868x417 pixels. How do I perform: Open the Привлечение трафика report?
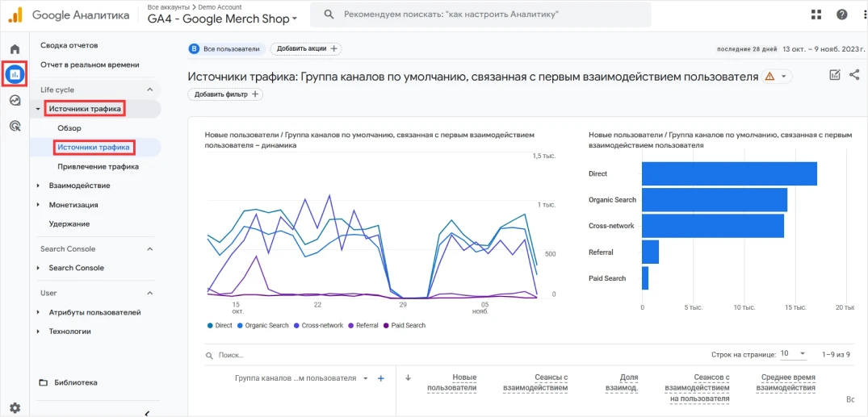coord(98,166)
